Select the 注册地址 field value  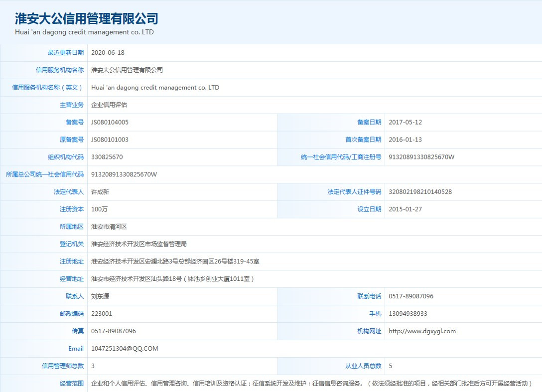pyautogui.click(x=175, y=261)
